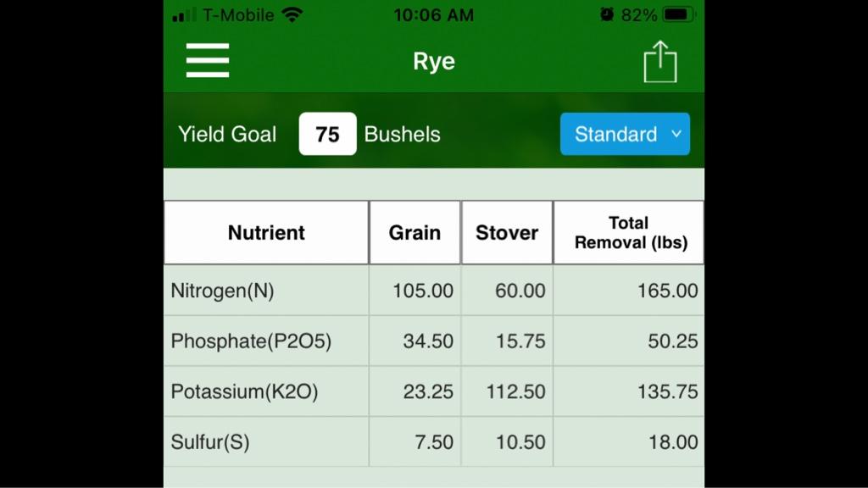Select the Total Removal (lbs) header

[x=629, y=232]
